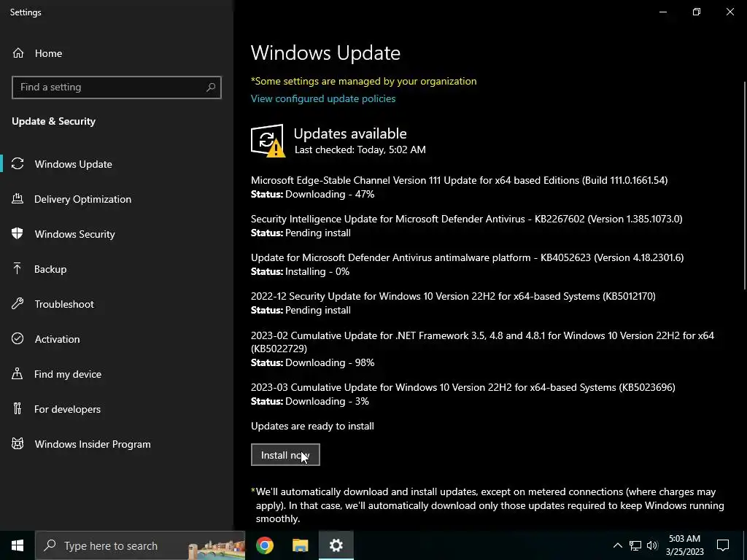747x560 pixels.
Task: Click the KB2267602 Security Intelligence Update text
Action: tap(466, 219)
